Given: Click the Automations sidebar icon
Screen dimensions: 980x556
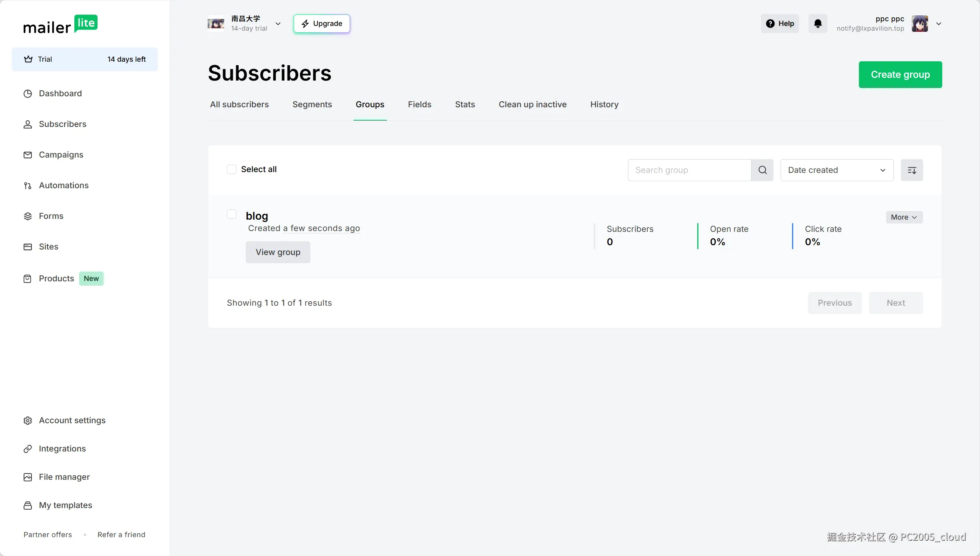Looking at the screenshot, I should pos(28,185).
